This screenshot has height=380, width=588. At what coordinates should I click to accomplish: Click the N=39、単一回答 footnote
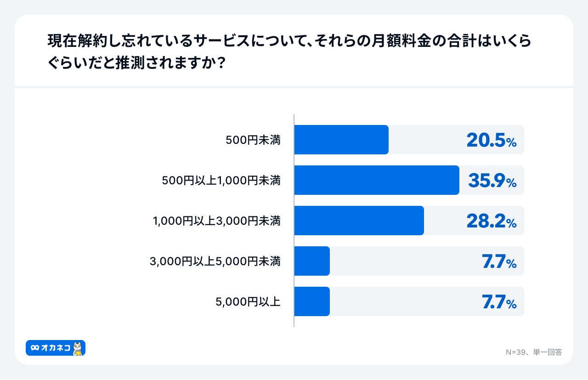(x=534, y=352)
